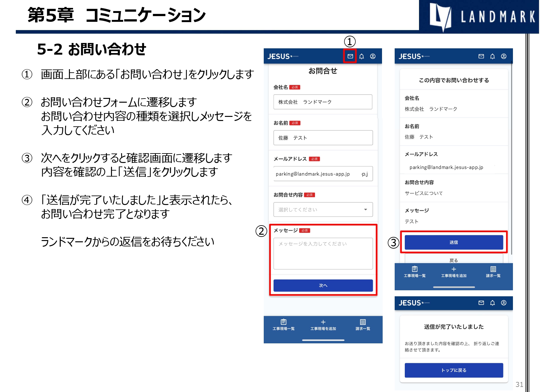This screenshot has width=555, height=392.
Task: Click the メールアドレス input field
Action: (x=323, y=174)
